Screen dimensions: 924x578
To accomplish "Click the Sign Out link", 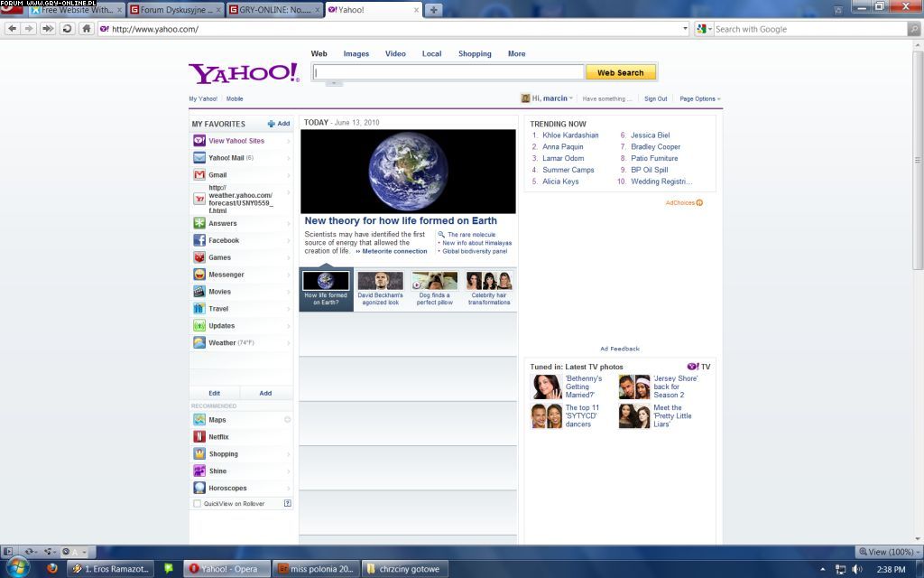I will [656, 99].
